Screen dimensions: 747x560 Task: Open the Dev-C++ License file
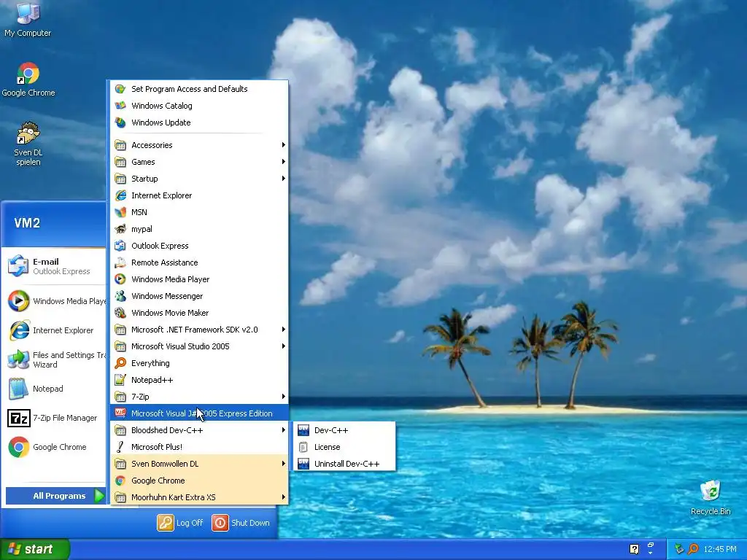pos(345,447)
